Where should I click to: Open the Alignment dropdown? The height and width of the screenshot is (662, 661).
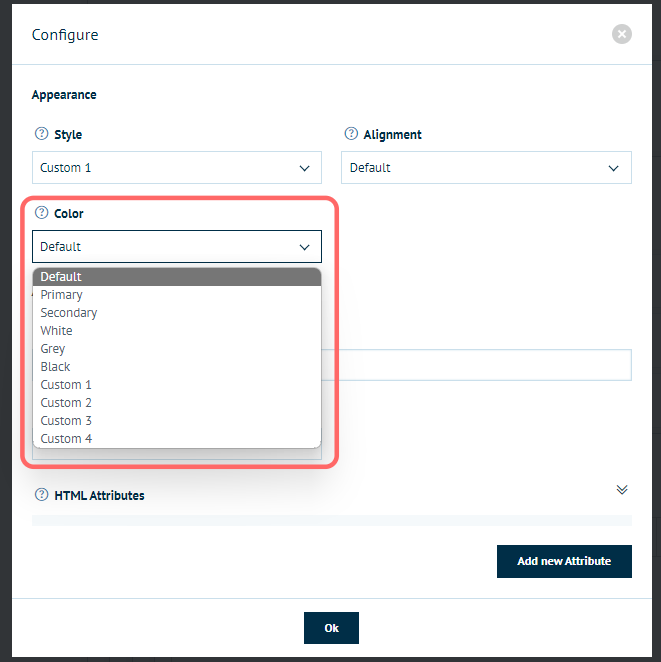[x=486, y=168]
